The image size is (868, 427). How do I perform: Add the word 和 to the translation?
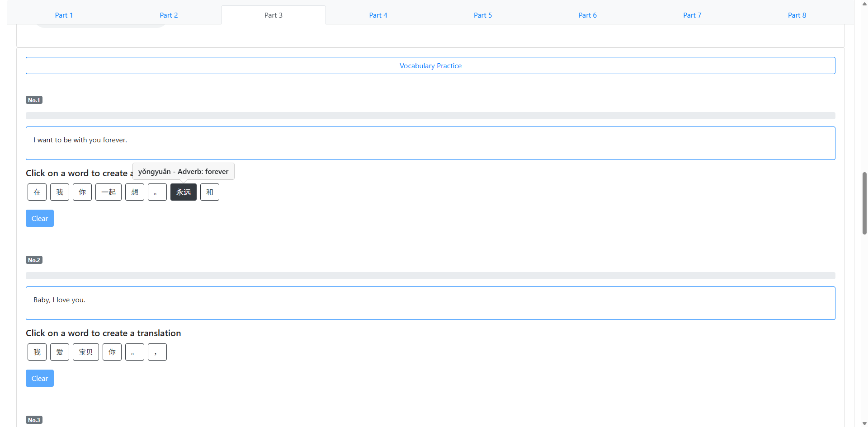pyautogui.click(x=210, y=192)
